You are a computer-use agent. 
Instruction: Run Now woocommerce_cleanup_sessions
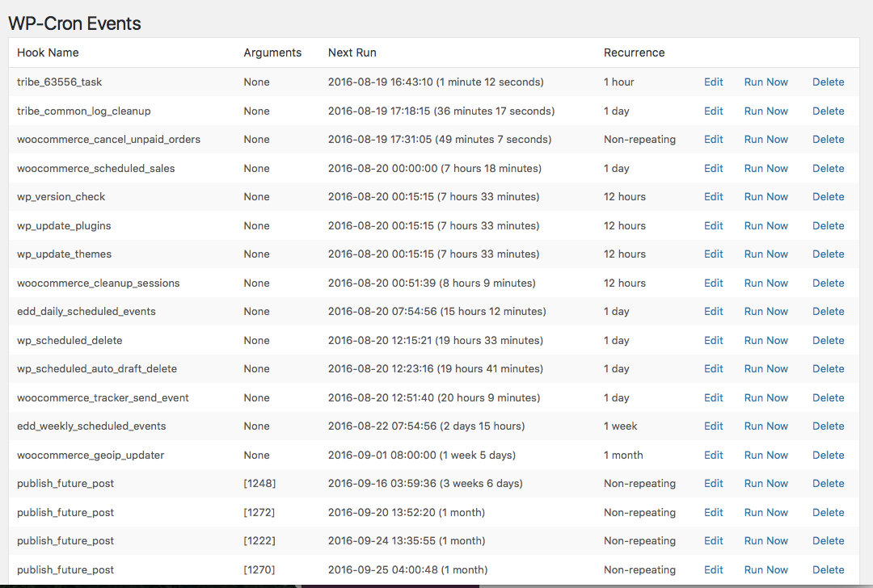point(765,283)
